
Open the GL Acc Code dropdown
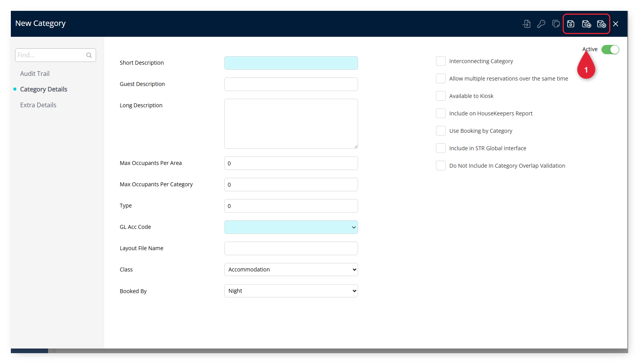tap(291, 227)
